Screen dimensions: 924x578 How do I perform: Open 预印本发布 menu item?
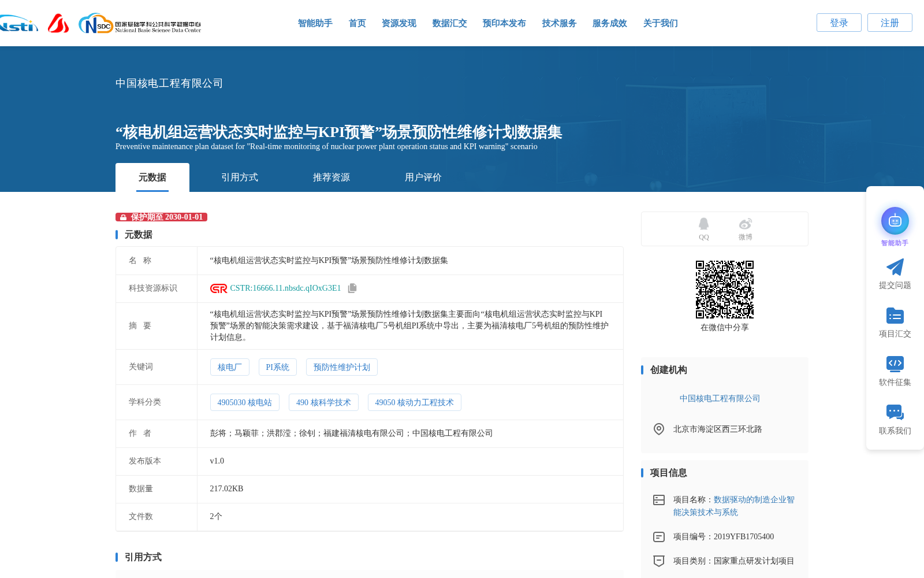pyautogui.click(x=504, y=23)
